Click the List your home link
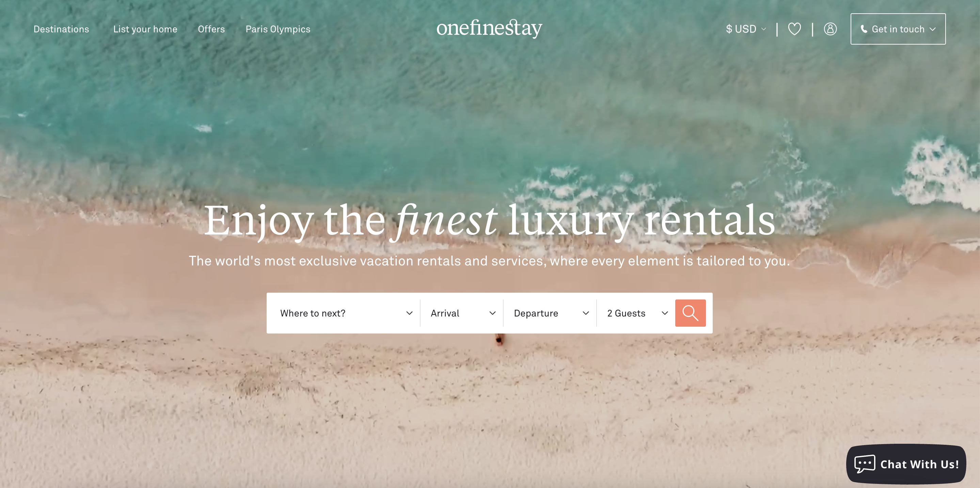The image size is (980, 488). coord(145,29)
